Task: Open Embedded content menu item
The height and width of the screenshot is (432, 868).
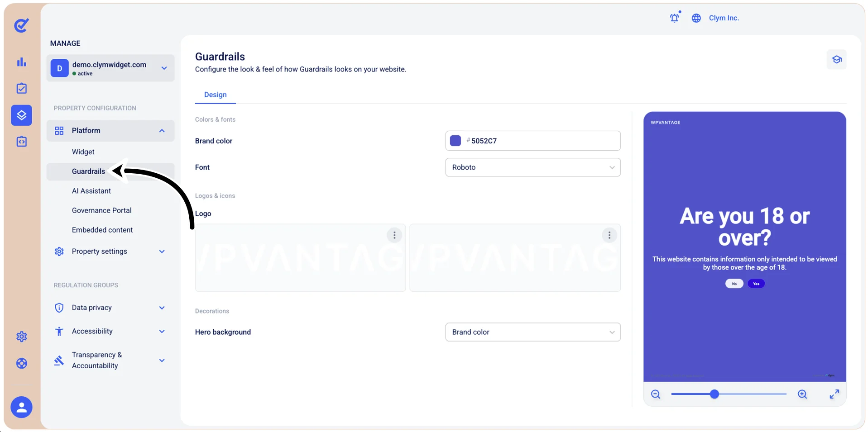Action: click(102, 230)
